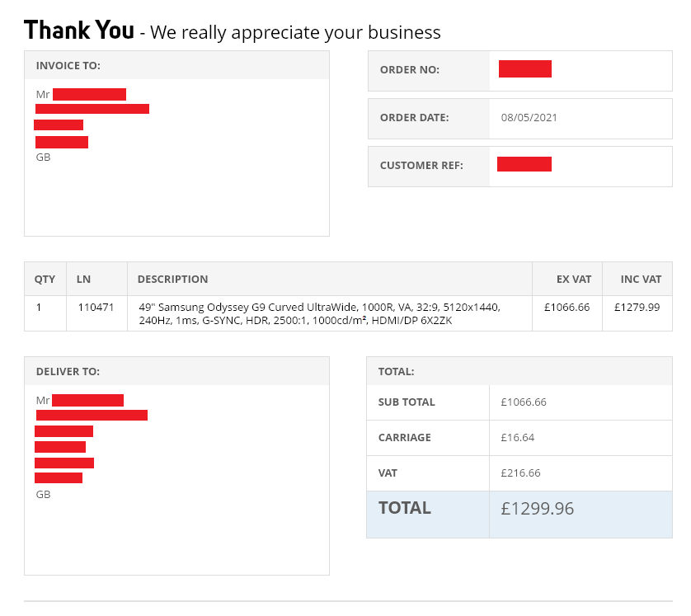Click the LN column header

point(83,280)
